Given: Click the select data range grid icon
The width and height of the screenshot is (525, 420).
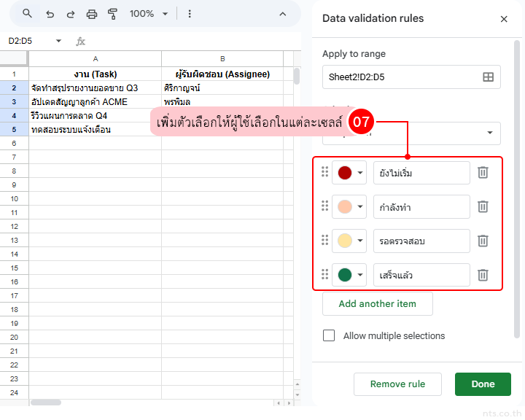Looking at the screenshot, I should pos(488,77).
